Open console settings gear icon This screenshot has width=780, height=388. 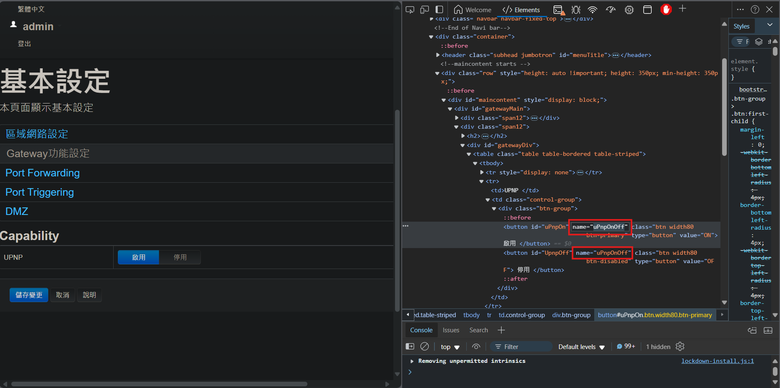tap(680, 347)
